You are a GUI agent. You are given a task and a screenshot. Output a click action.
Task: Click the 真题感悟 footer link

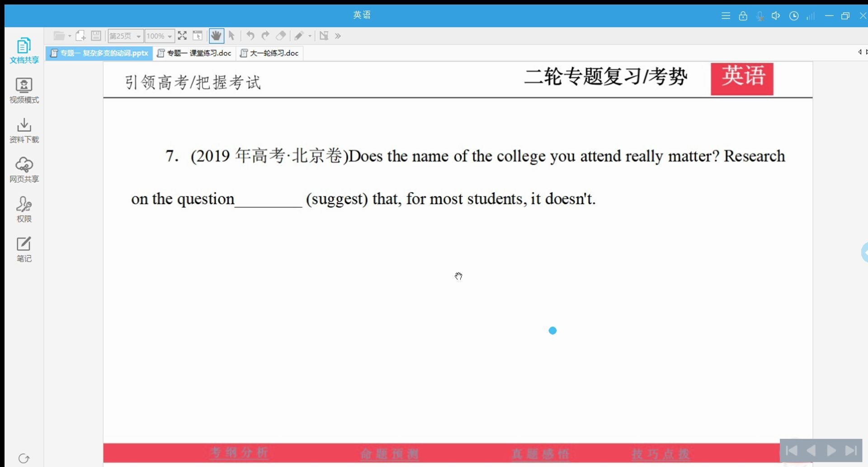[540, 453]
